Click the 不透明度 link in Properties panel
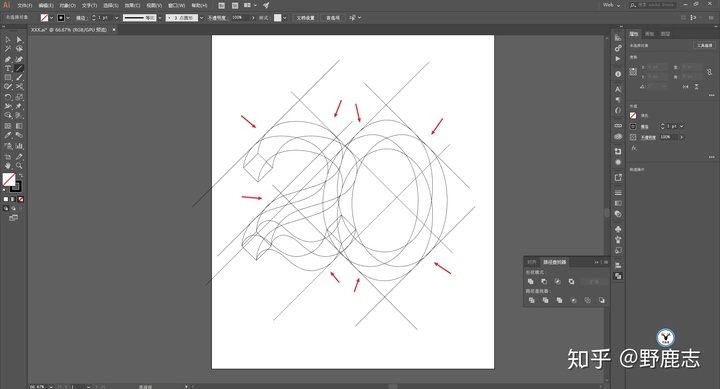The height and width of the screenshot is (389, 720). 648,137
